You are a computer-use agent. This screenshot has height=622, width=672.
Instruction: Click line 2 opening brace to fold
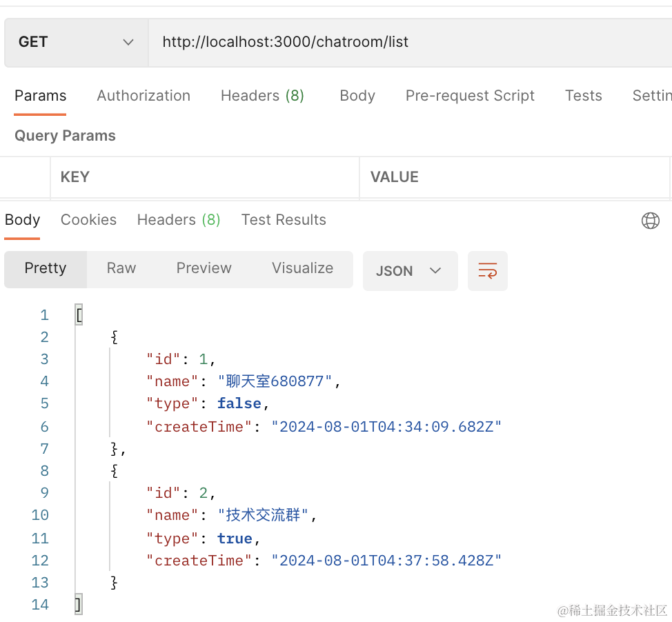click(x=115, y=337)
